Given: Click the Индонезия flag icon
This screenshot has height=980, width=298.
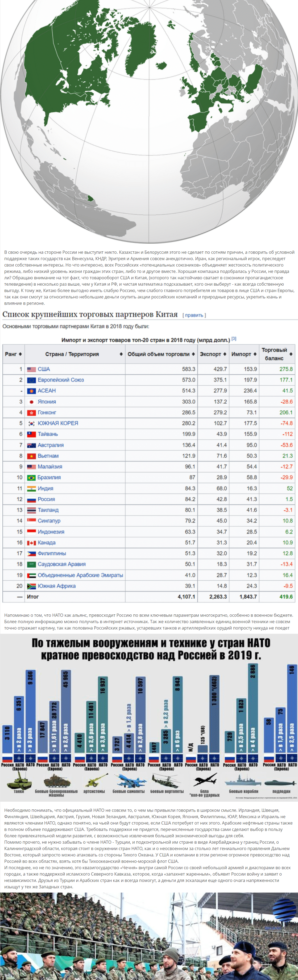Looking at the screenshot, I should (31, 531).
